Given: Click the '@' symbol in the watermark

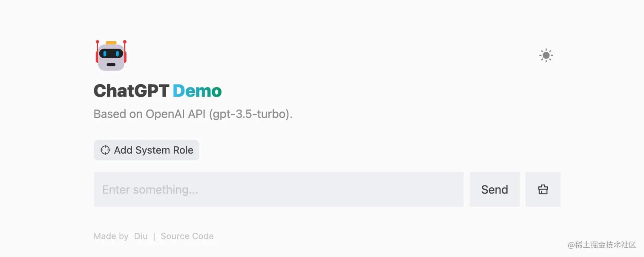Looking at the screenshot, I should (x=572, y=245).
